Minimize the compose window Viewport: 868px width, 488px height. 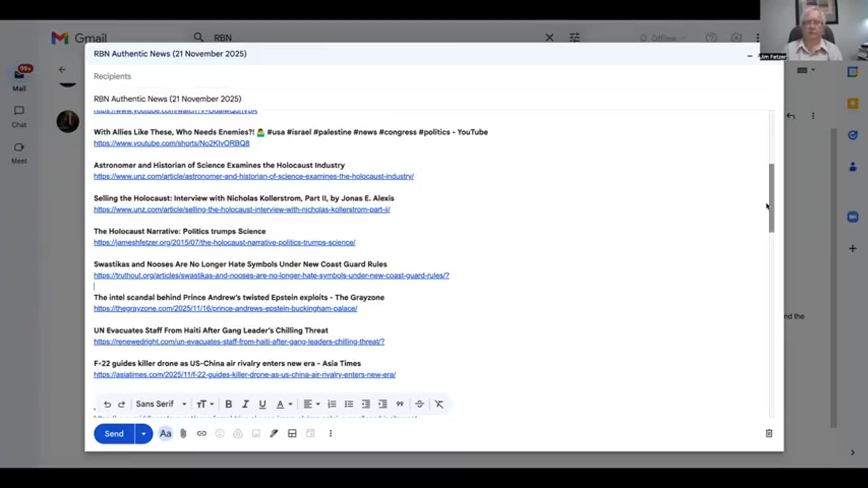click(x=749, y=56)
